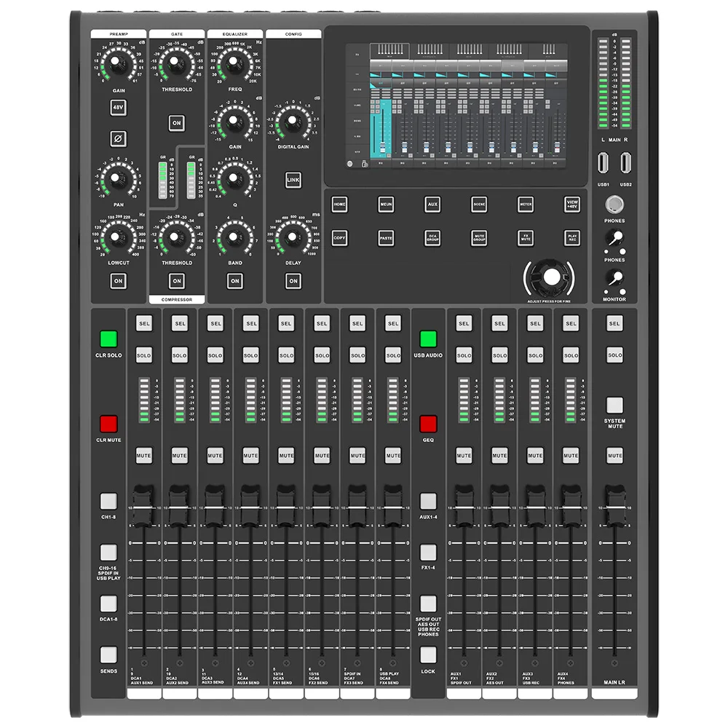728x728 pixels.
Task: Open the PLAY REC recorder screen
Action: pyautogui.click(x=571, y=237)
